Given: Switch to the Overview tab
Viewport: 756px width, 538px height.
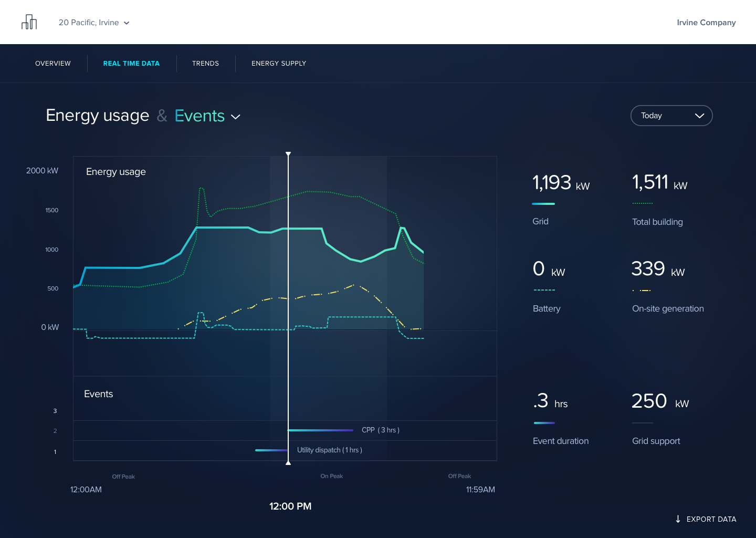Looking at the screenshot, I should [53, 64].
